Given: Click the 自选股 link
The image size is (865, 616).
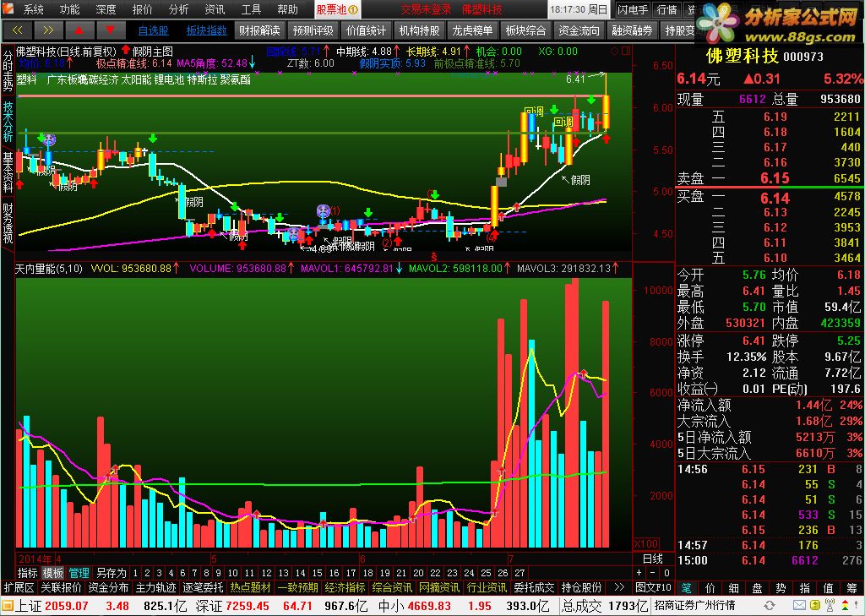Looking at the screenshot, I should (154, 30).
